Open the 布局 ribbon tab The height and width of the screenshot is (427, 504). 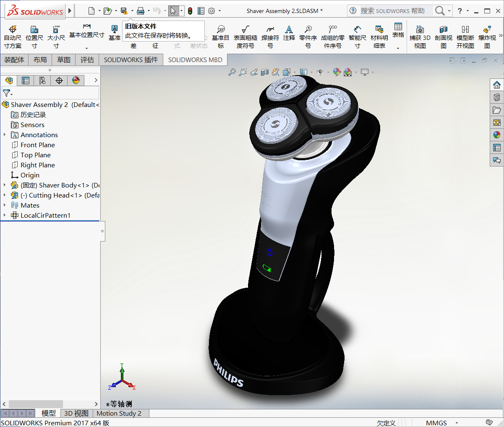40,60
